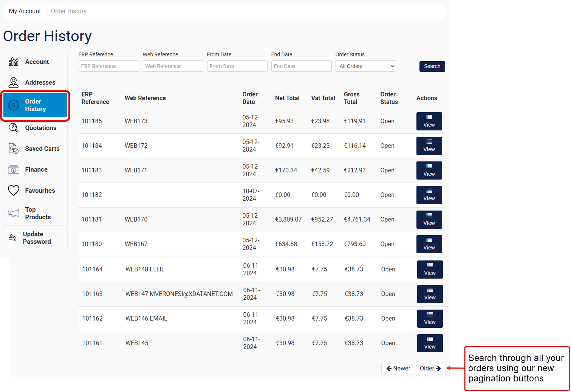Image resolution: width=571 pixels, height=392 pixels.
Task: Click the ERP Reference search field
Action: [108, 66]
